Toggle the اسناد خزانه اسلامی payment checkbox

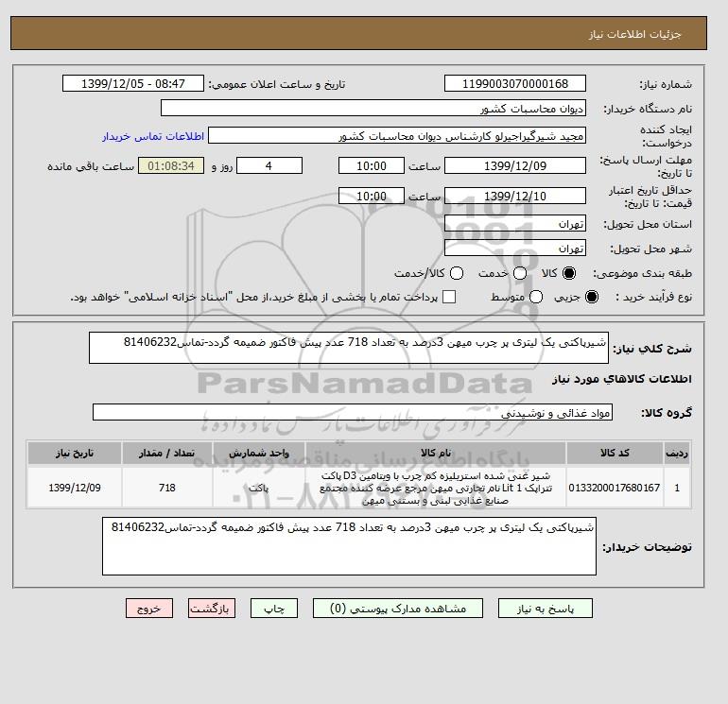[449, 297]
